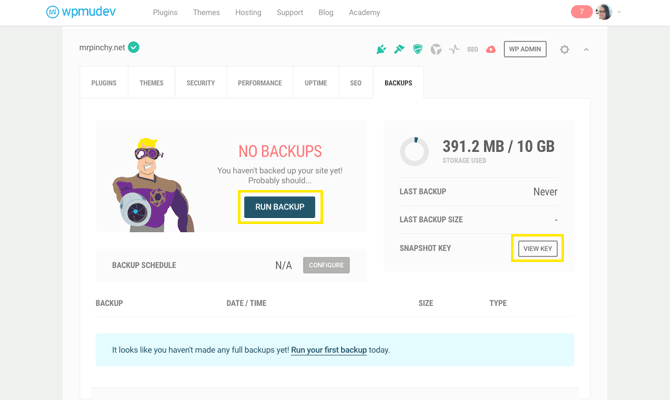
Task: Click the 391.2 MB / 10 GB storage text
Action: (499, 147)
